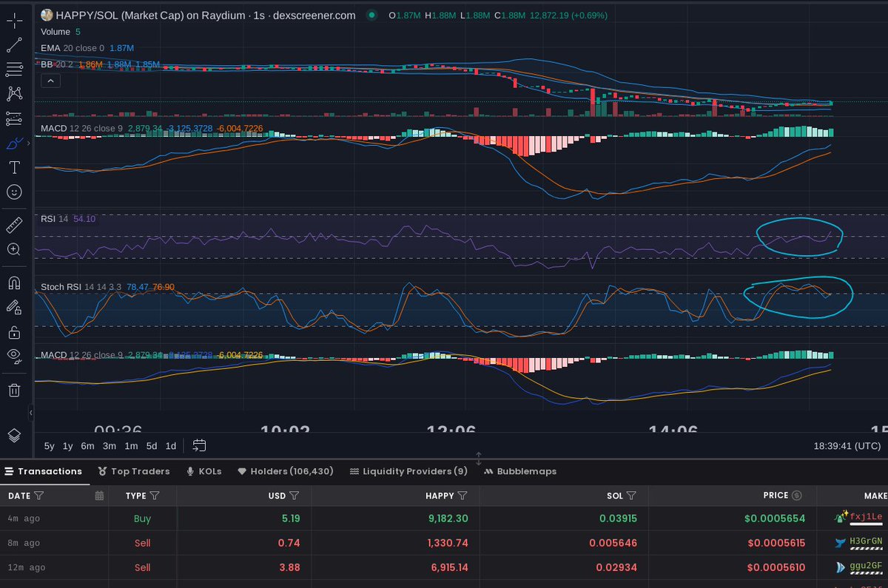The width and height of the screenshot is (888, 588).
Task: Activate the zoom in magnifier tool
Action: click(14, 249)
